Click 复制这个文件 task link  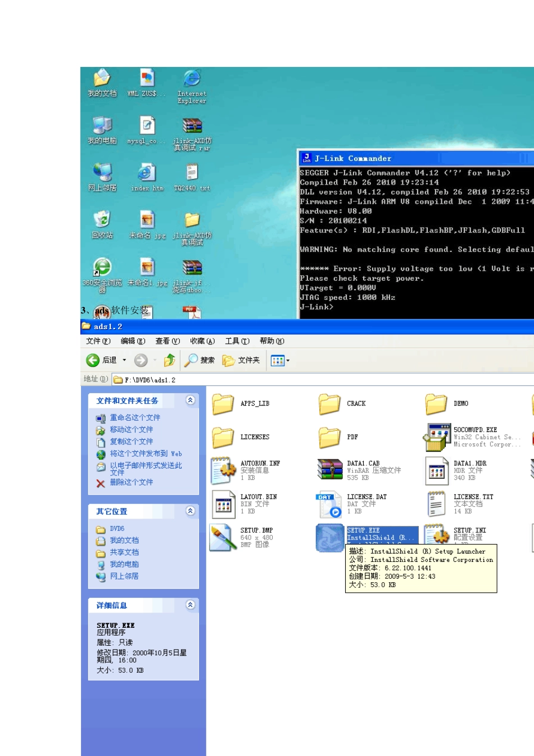(132, 442)
